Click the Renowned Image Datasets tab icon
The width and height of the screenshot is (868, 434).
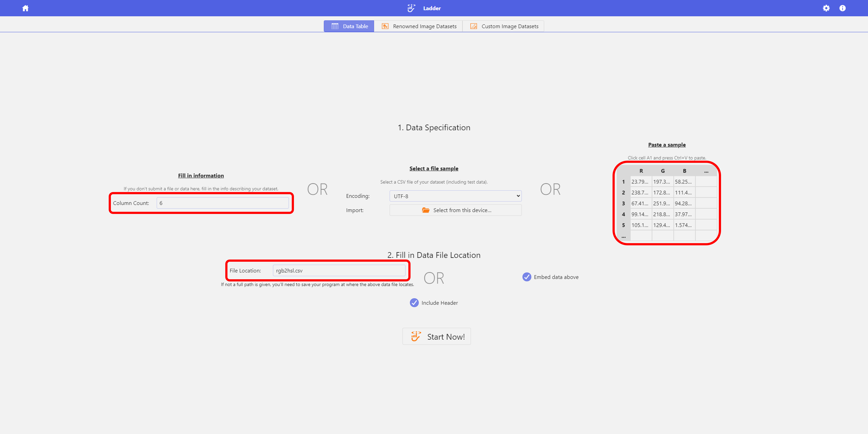pos(385,26)
